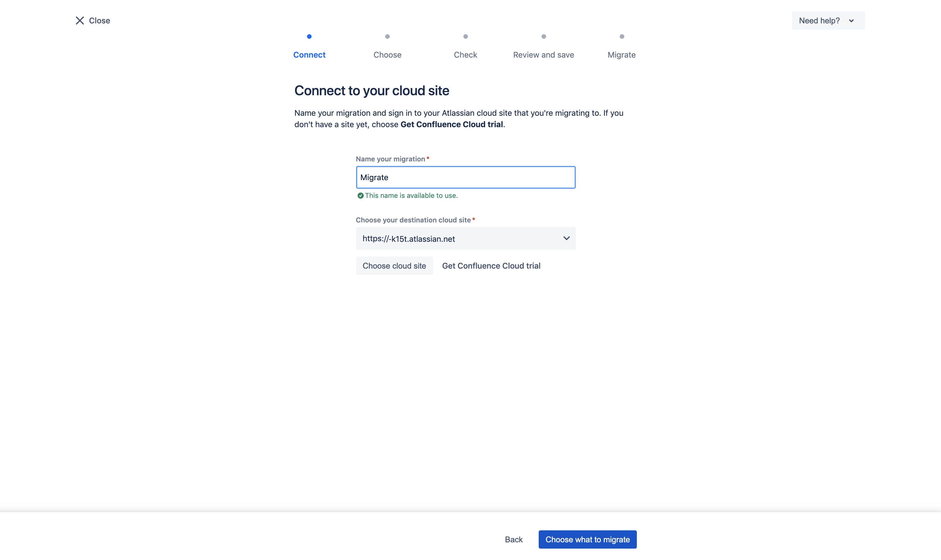Click Get Confluence Cloud trial link
The width and height of the screenshot is (941, 560).
[491, 266]
